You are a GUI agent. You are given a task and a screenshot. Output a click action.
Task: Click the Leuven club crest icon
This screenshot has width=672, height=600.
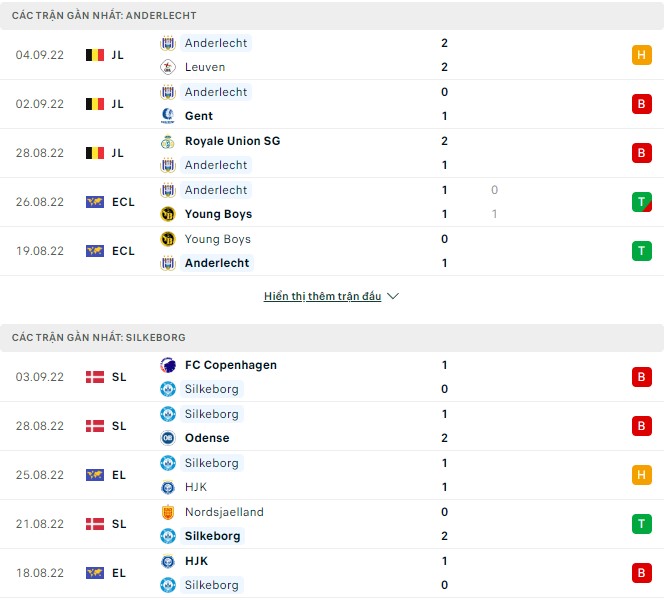tap(167, 67)
